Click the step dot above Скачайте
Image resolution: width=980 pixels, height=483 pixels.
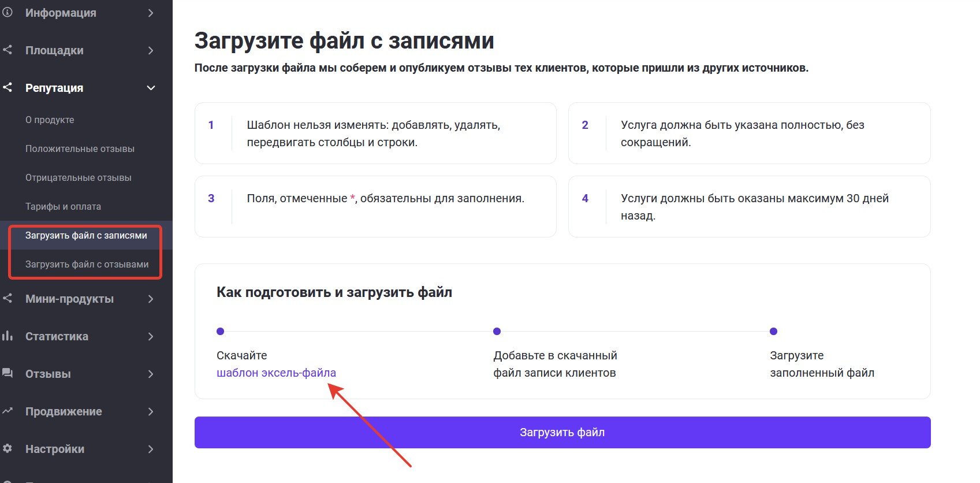(x=220, y=331)
